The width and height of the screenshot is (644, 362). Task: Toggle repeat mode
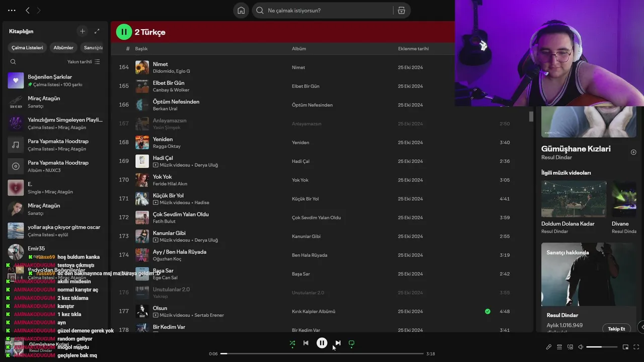click(352, 343)
